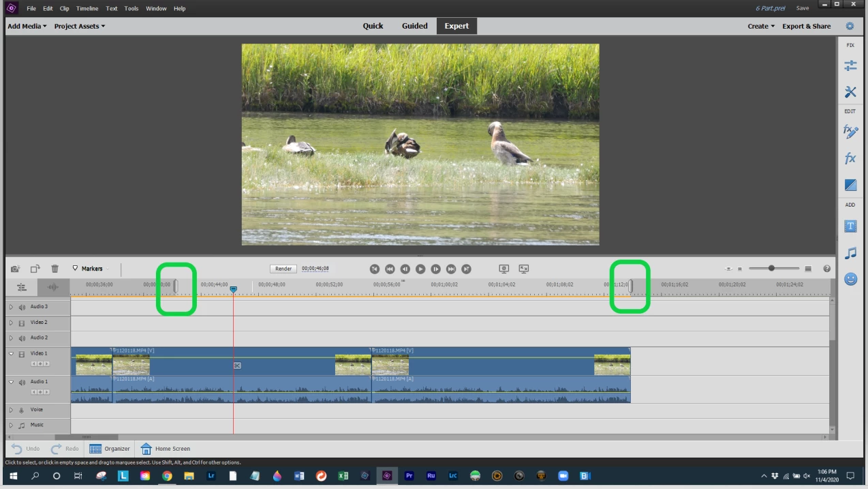Switch to audio view waveform icon
Viewport: 868px width, 489px height.
click(x=54, y=287)
